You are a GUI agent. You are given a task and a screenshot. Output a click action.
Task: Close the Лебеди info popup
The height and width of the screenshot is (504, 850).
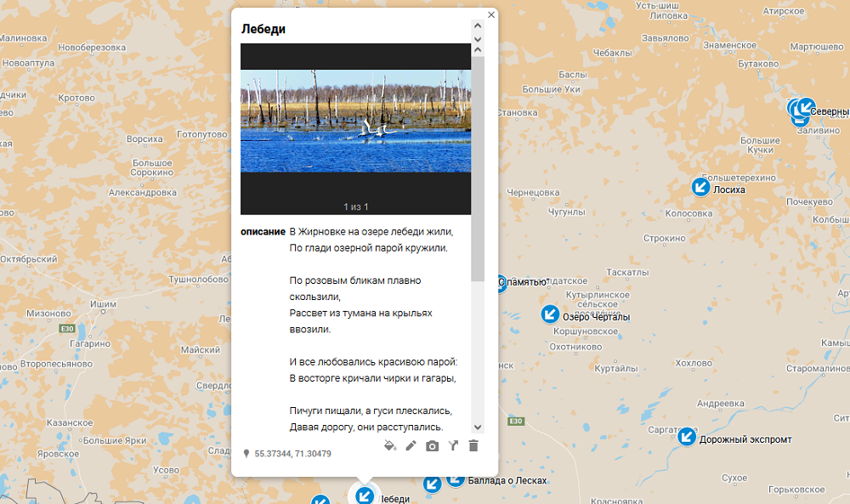(491, 14)
